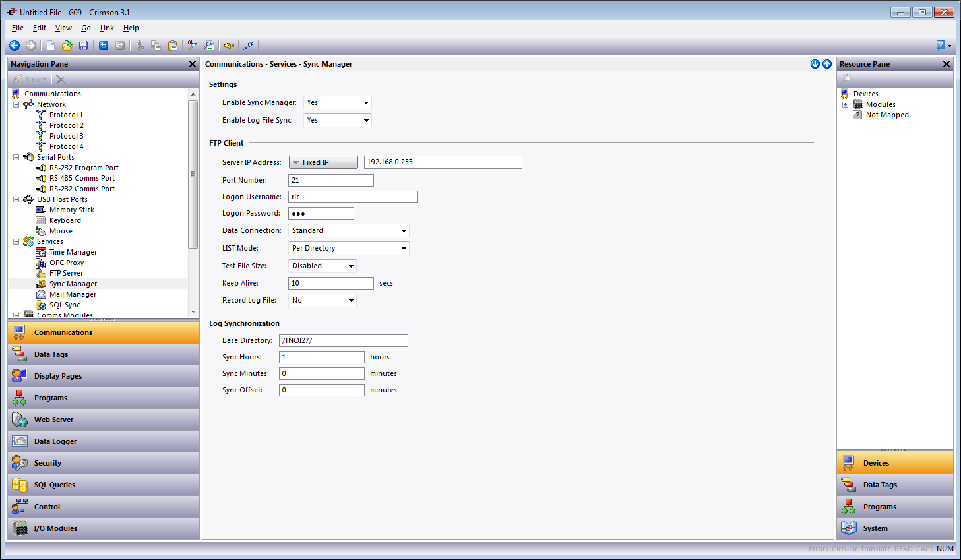Open the Security category
Viewport: 961px width, 560px height.
click(x=104, y=463)
